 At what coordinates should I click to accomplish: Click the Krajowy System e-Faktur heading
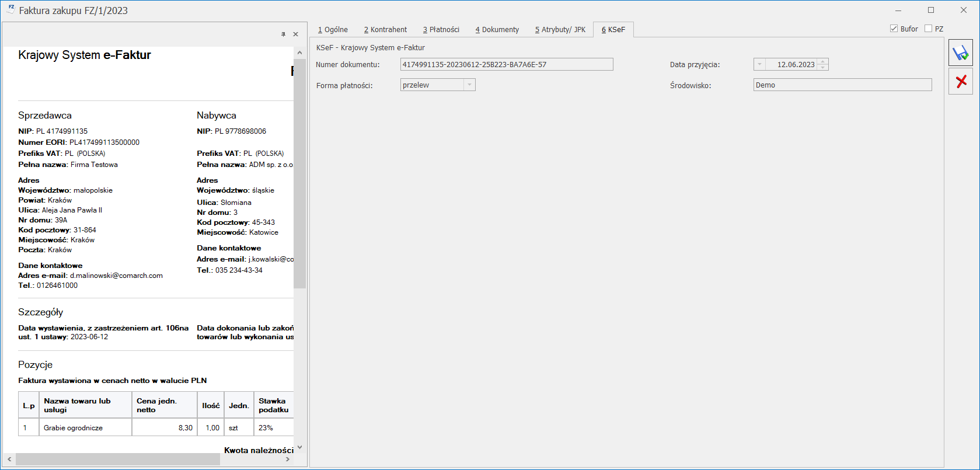pos(85,55)
